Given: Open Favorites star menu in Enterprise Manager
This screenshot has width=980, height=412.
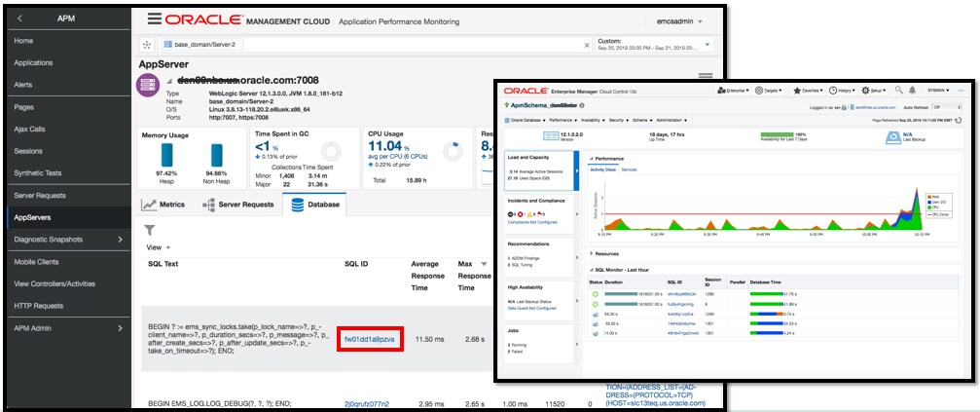Looking at the screenshot, I should pos(808,91).
